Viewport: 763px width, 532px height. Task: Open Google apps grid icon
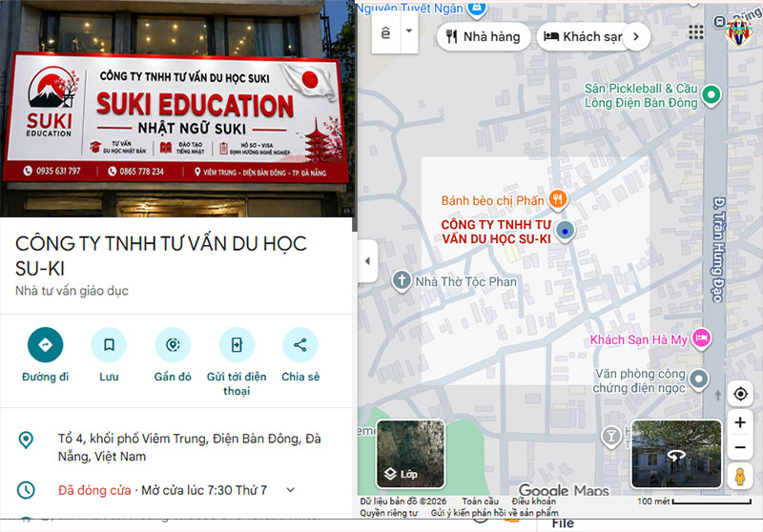696,32
